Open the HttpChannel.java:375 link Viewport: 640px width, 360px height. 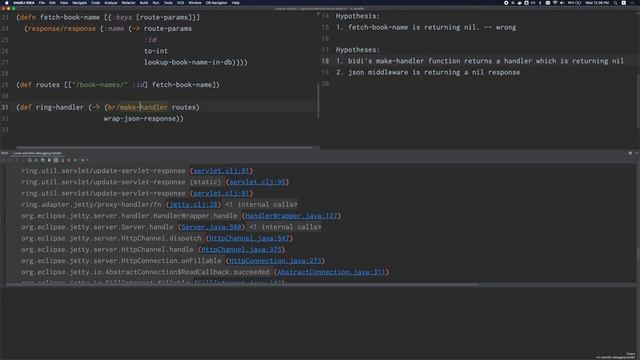tap(241, 249)
